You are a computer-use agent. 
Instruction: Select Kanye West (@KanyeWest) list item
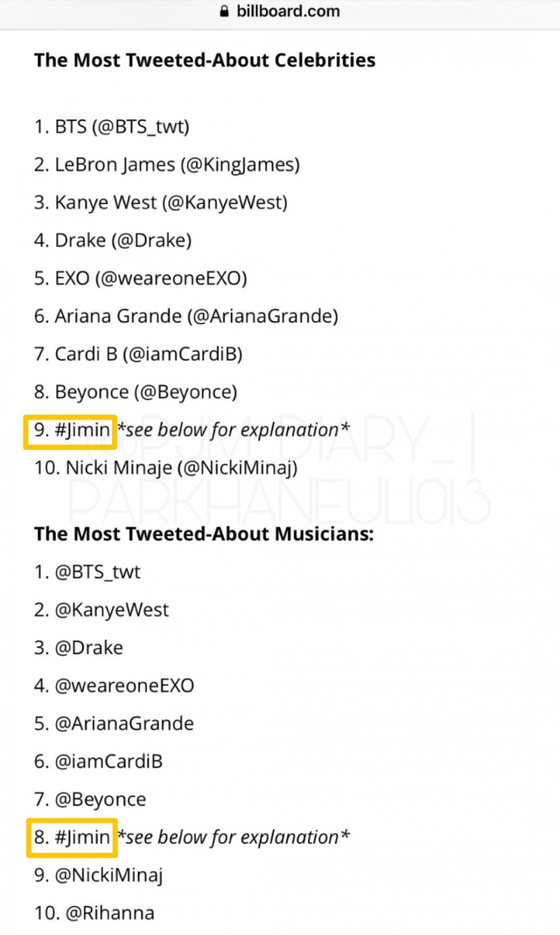coord(161,202)
